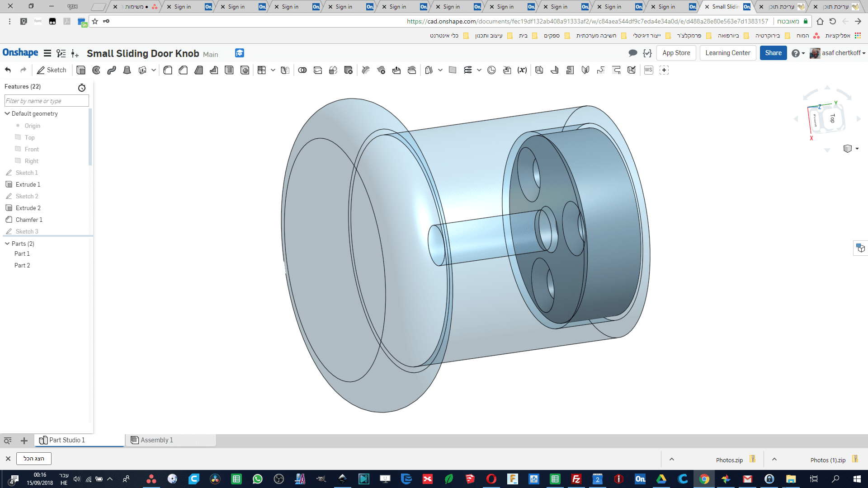Start a new Sketch
868x488 pixels.
[52, 70]
